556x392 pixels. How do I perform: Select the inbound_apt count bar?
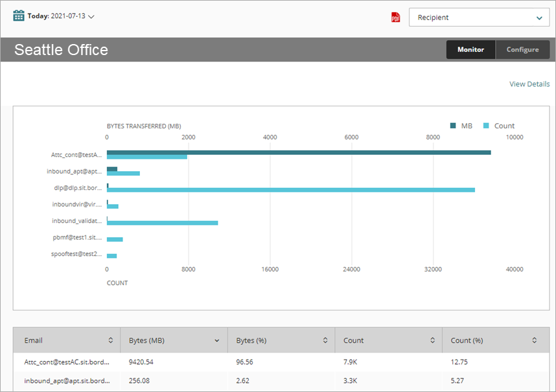tap(123, 173)
